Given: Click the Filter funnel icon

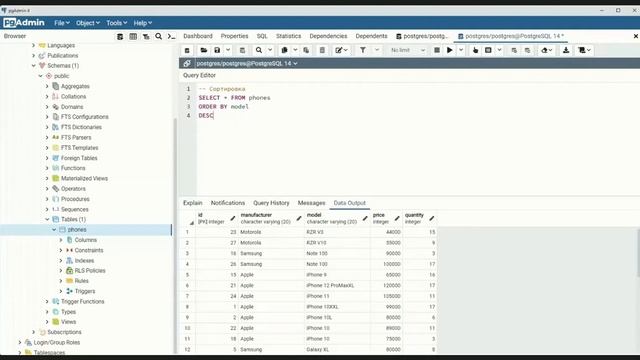Looking at the screenshot, I should [362, 50].
